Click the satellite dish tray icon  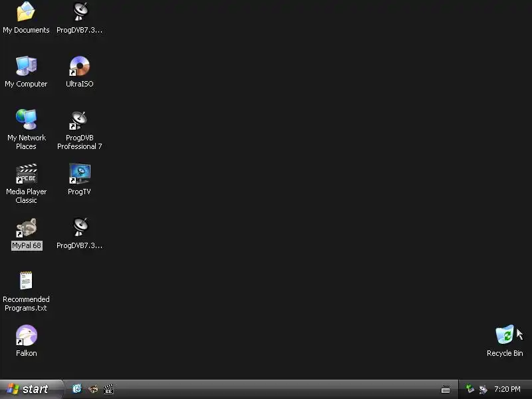[x=483, y=389]
